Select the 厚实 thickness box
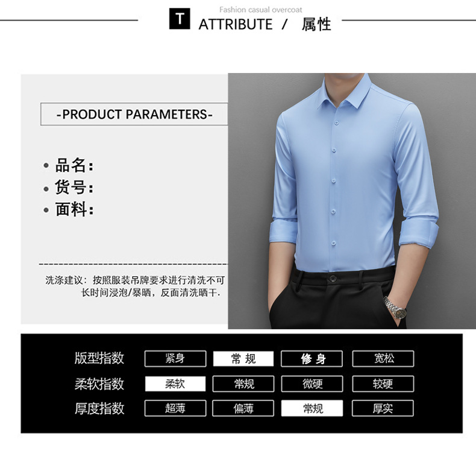476x468 pixels. tap(383, 408)
